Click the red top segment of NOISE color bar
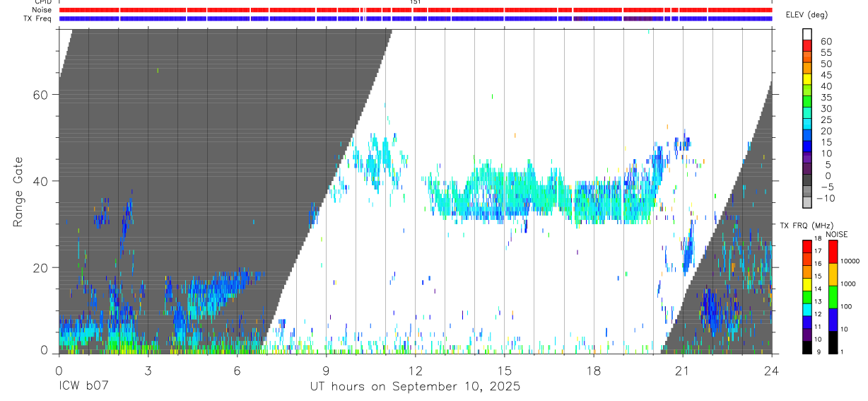Viewport: 868px width, 401px height. pyautogui.click(x=833, y=252)
